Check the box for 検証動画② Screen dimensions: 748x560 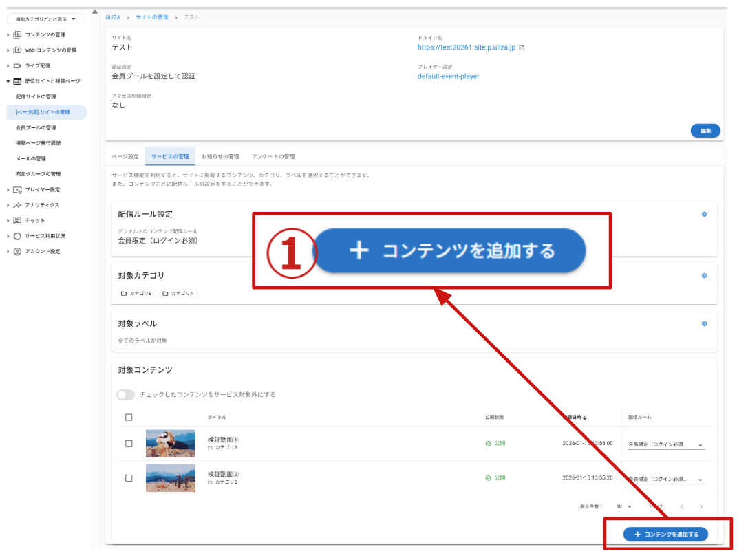pyautogui.click(x=129, y=478)
